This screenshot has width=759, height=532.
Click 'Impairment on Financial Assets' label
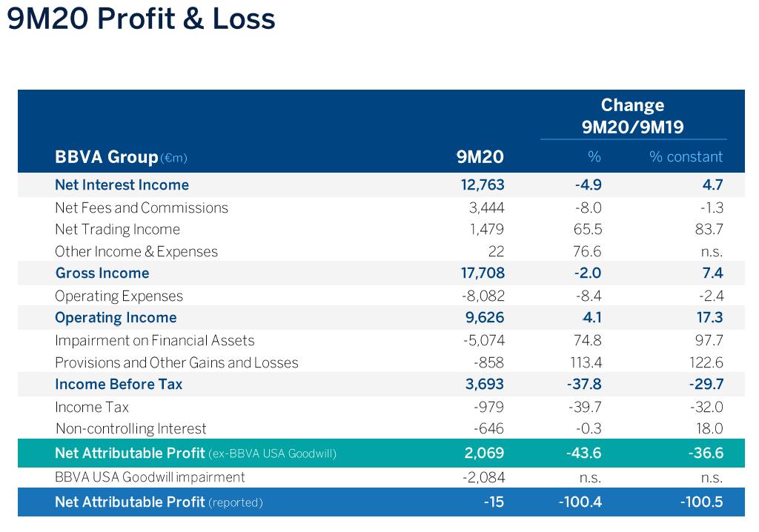[x=155, y=341]
